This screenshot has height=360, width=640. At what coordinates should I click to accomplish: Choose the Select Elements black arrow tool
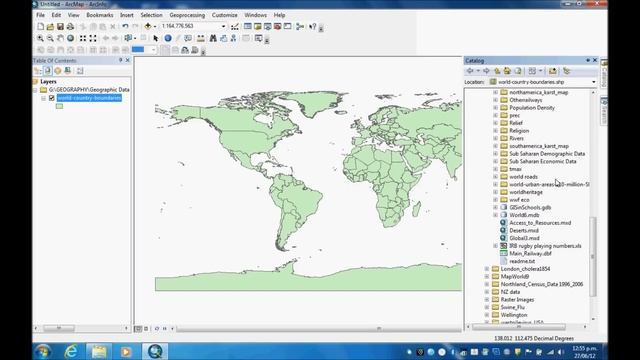point(156,38)
